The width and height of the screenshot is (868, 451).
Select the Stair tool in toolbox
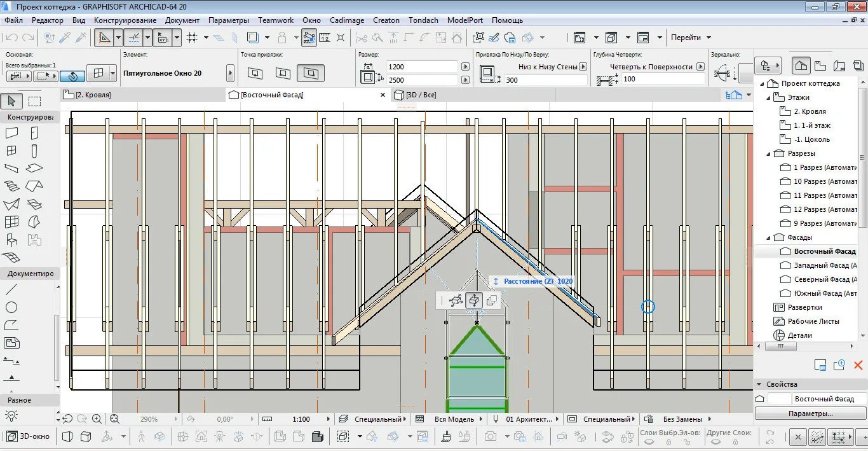tap(11, 186)
